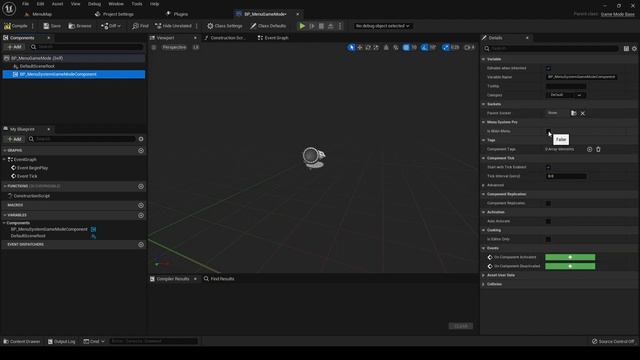This screenshot has height=360, width=640.
Task: Open the Find search tool
Action: click(x=140, y=26)
